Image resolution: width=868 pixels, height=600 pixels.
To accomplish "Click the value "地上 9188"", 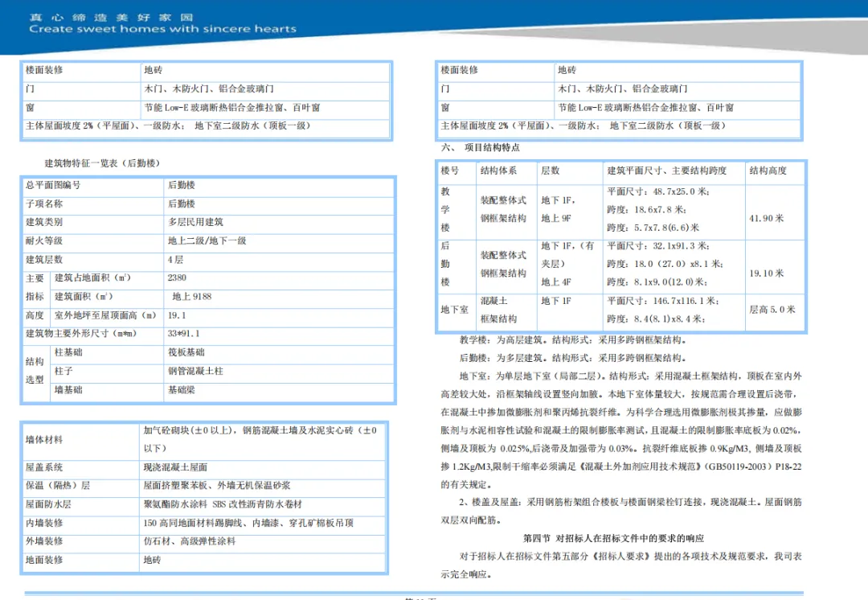I will tap(191, 297).
